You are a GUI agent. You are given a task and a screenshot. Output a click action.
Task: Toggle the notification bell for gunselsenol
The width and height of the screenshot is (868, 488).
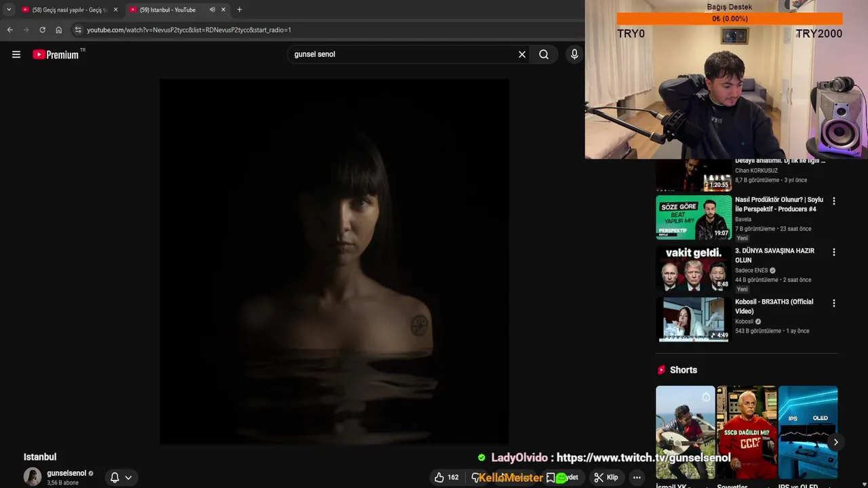[115, 477]
